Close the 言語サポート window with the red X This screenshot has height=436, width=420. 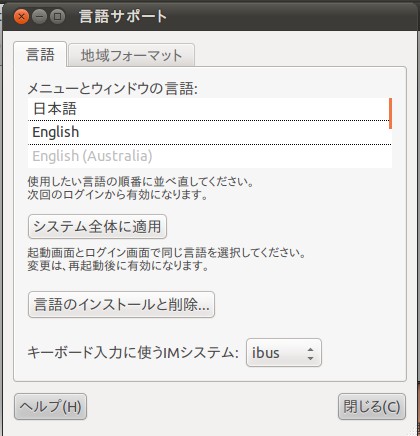click(21, 16)
